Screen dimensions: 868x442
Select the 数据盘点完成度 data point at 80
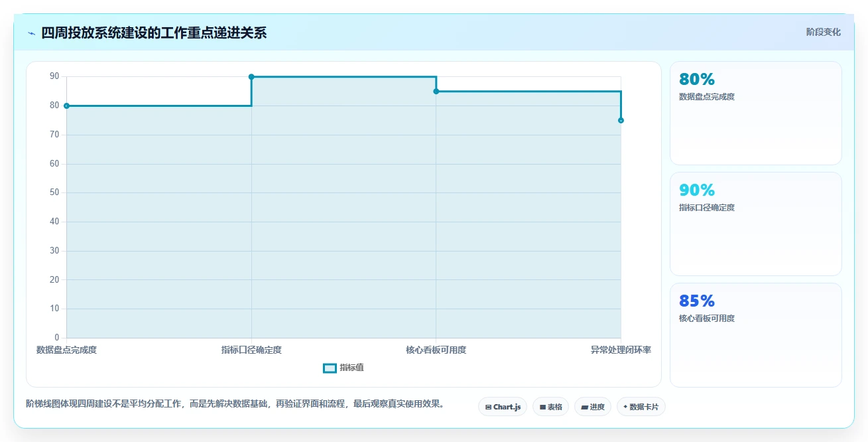click(x=66, y=106)
